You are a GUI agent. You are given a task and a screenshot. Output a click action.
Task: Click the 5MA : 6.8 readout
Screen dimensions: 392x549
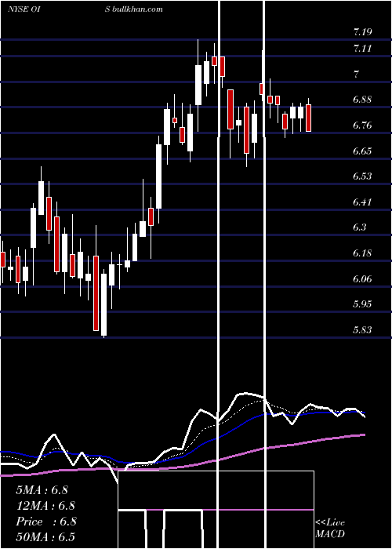click(42, 490)
